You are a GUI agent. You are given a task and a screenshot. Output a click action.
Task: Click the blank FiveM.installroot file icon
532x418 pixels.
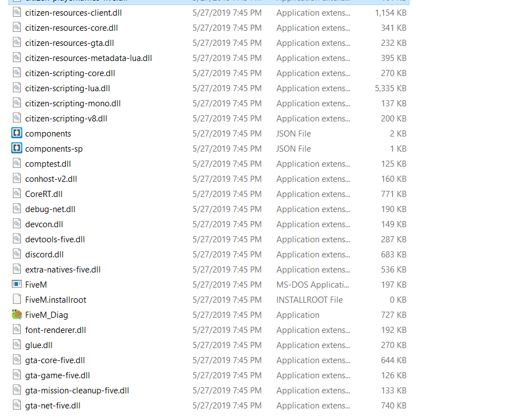pyautogui.click(x=17, y=299)
